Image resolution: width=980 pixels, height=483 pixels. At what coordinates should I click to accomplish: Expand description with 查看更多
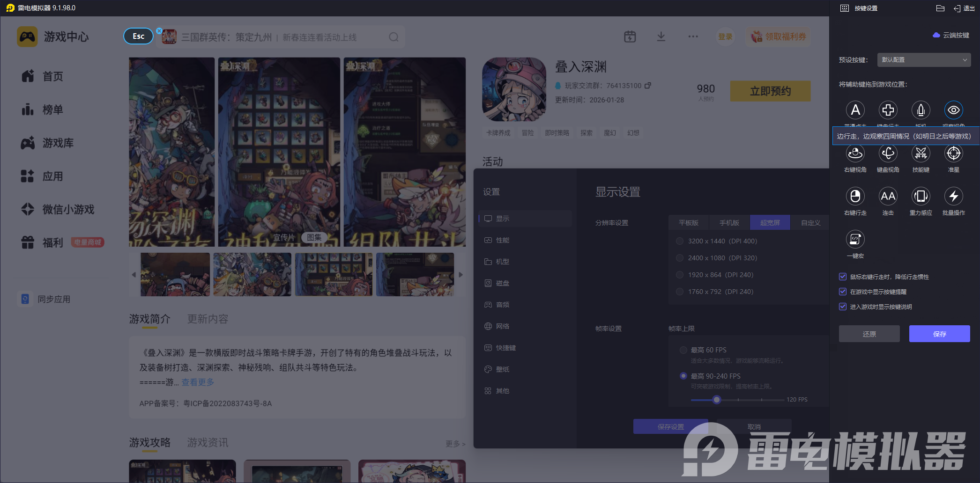coord(198,382)
